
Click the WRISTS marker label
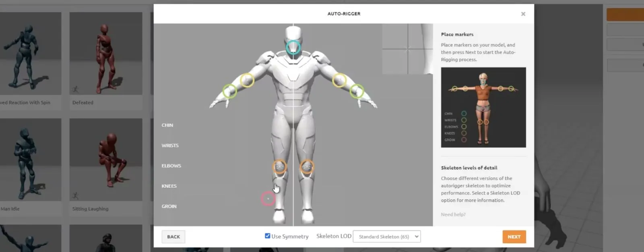pyautogui.click(x=170, y=146)
